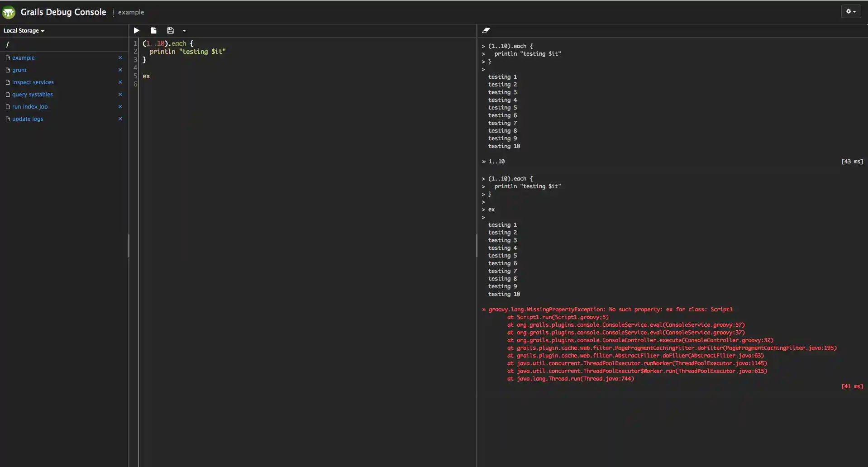The width and height of the screenshot is (868, 467).
Task: Save the current script with the disk icon
Action: 171,30
